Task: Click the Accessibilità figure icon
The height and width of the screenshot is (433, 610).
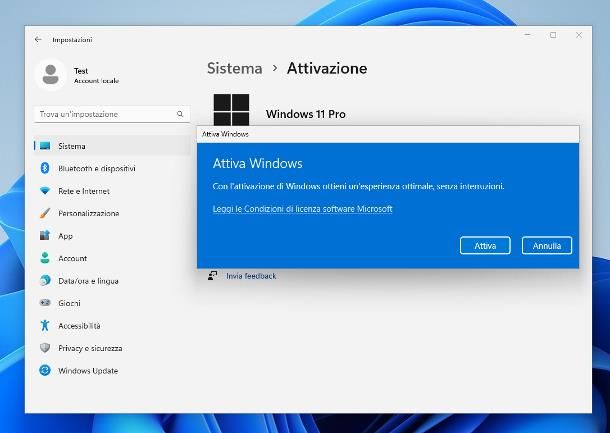Action: coord(45,325)
